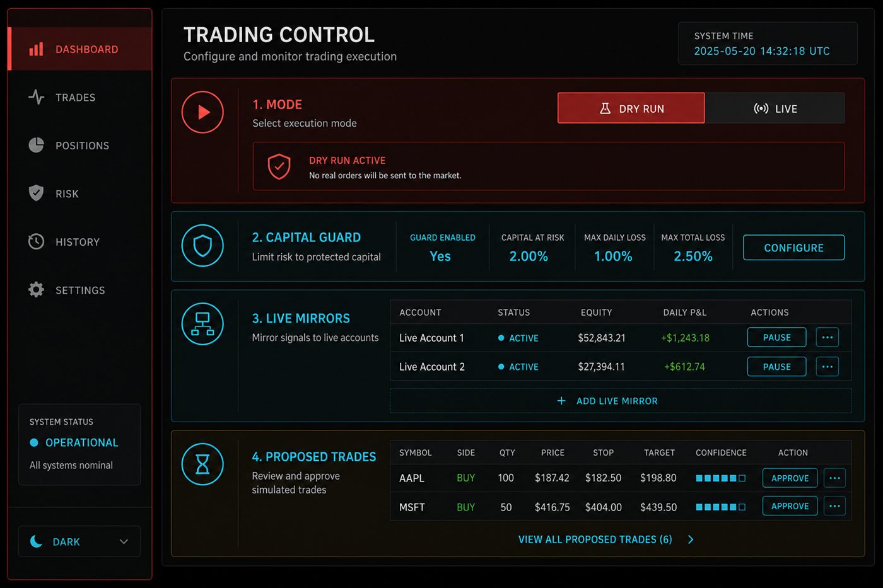This screenshot has height=588, width=883.
Task: Expand the Dark theme dropdown chevron
Action: [124, 541]
